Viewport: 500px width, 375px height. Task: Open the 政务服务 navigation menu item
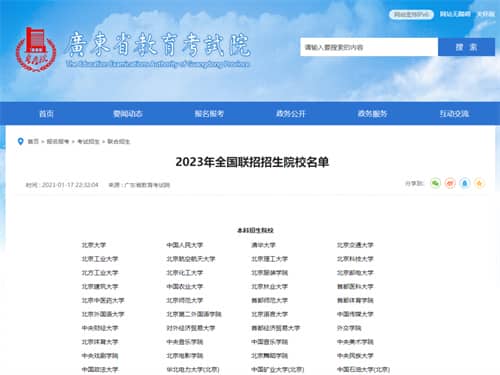point(372,114)
